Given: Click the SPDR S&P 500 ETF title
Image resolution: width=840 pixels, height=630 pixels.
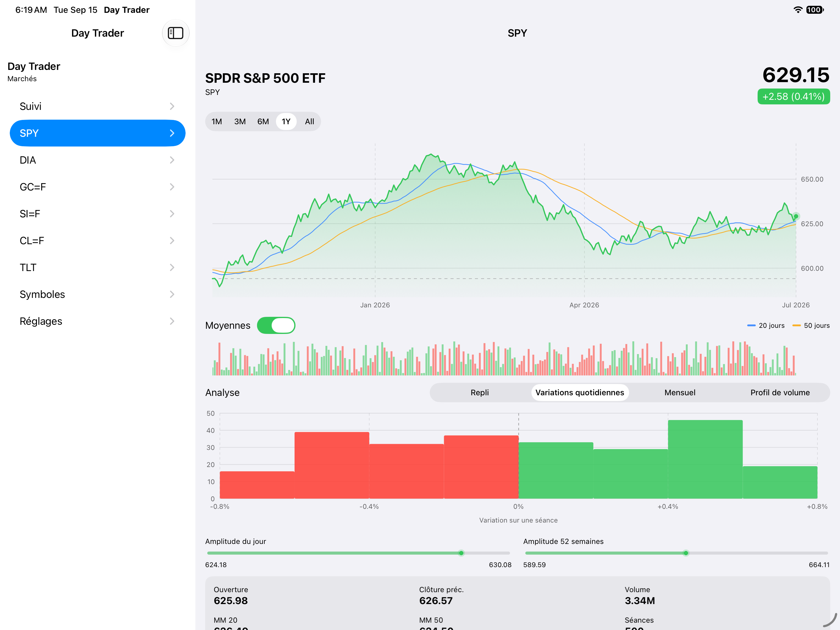Looking at the screenshot, I should (265, 78).
